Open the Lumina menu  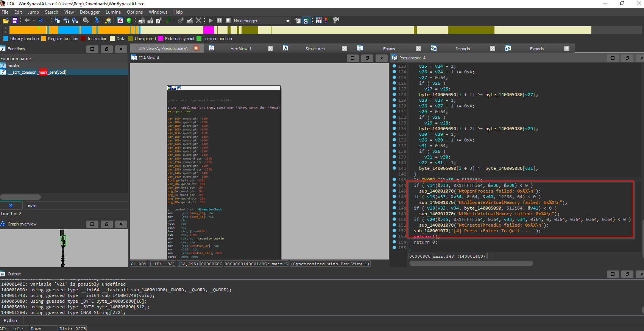[x=113, y=12]
